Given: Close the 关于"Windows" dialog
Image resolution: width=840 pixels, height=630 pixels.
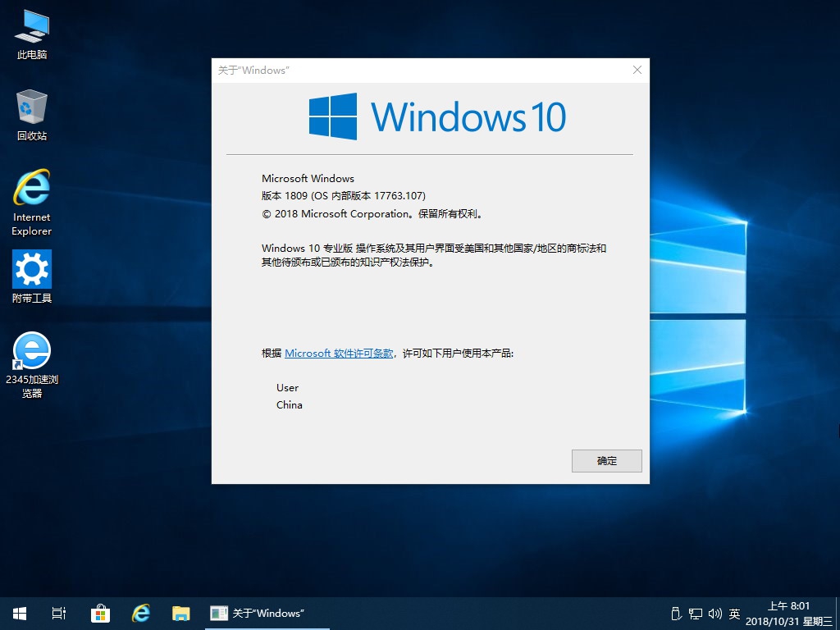Looking at the screenshot, I should point(637,71).
